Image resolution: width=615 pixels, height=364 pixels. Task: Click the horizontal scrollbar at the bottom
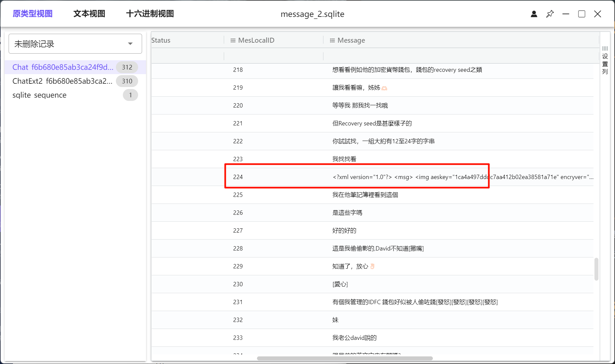coord(344,358)
